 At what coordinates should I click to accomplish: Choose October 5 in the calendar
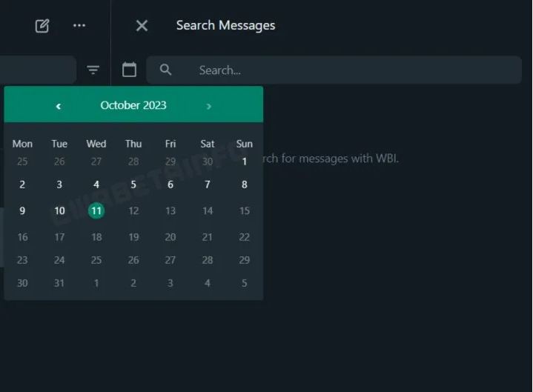pos(133,185)
